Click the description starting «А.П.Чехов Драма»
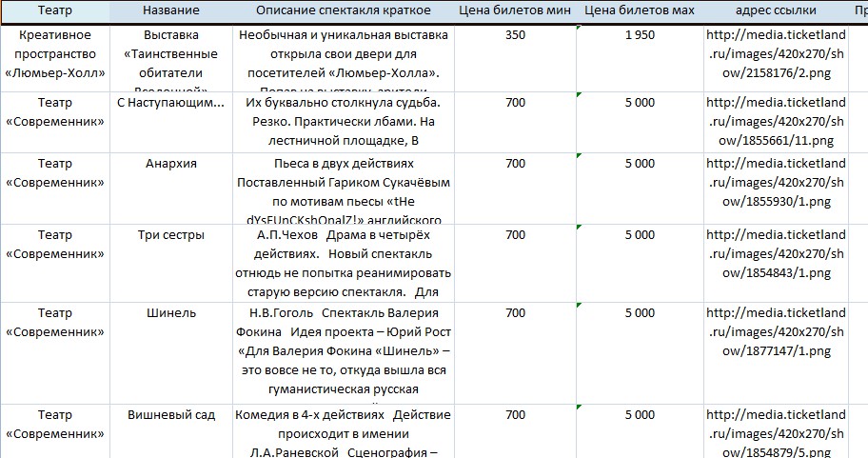 (x=344, y=263)
